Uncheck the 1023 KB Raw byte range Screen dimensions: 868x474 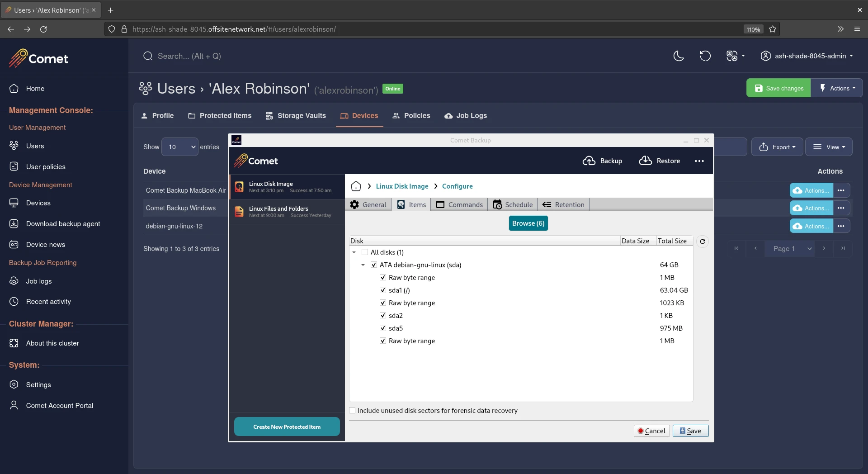383,303
